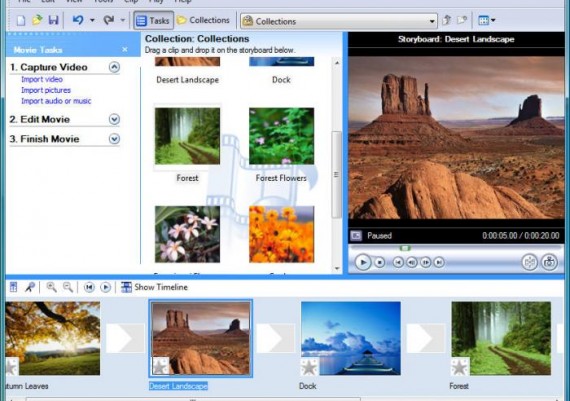Click transition cell after Desert Landscape

276,338
